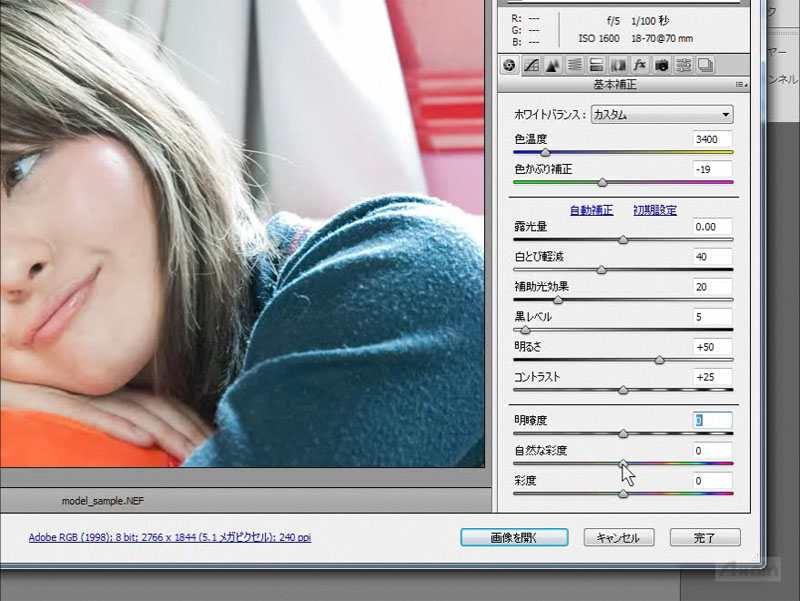
Task: Select the Camera Calibration tab icon
Action: (x=662, y=65)
